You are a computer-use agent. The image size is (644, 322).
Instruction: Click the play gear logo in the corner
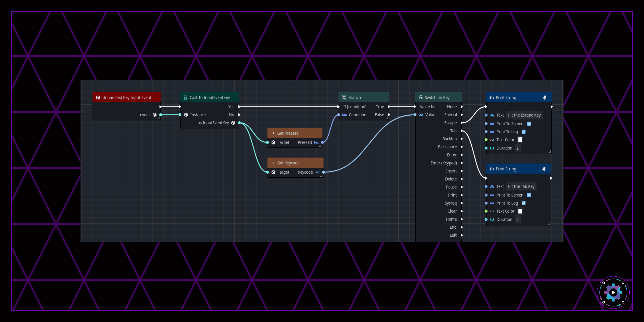coord(613,292)
